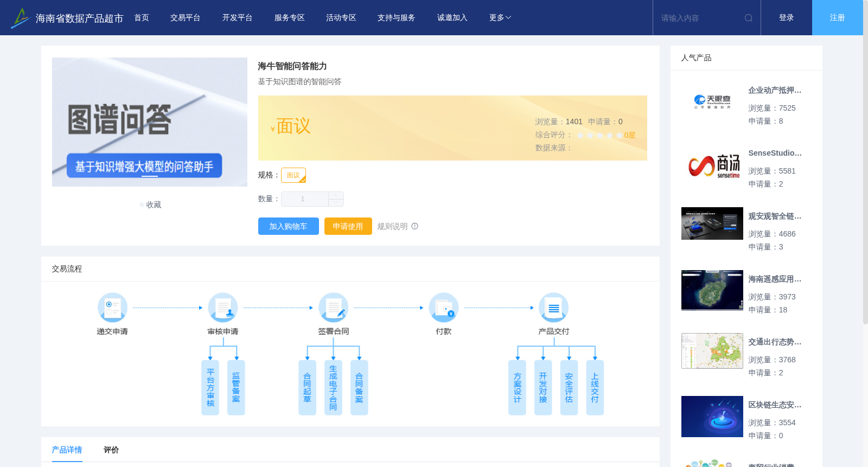Click the 海牛智能问答能力 product title
The width and height of the screenshot is (868, 467).
[292, 66]
